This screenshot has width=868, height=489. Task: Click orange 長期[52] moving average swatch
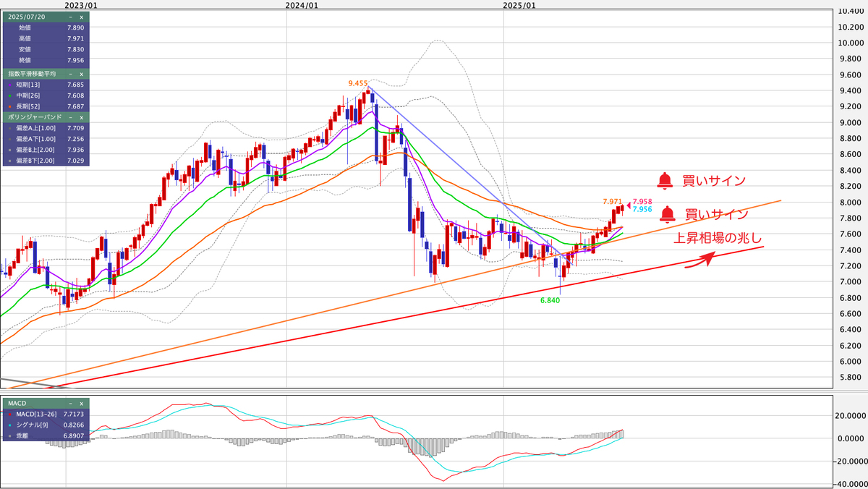(x=8, y=106)
